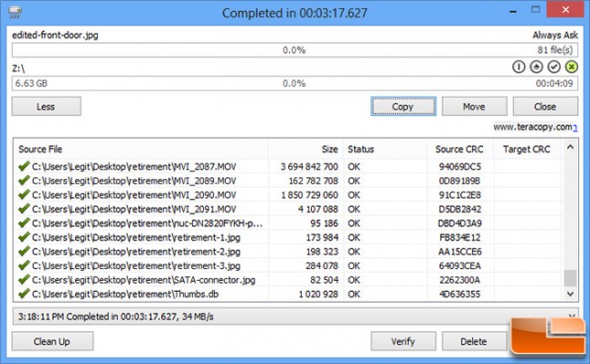590x364 pixels.
Task: Select the retirement-1.jpg file path row
Action: (x=135, y=237)
